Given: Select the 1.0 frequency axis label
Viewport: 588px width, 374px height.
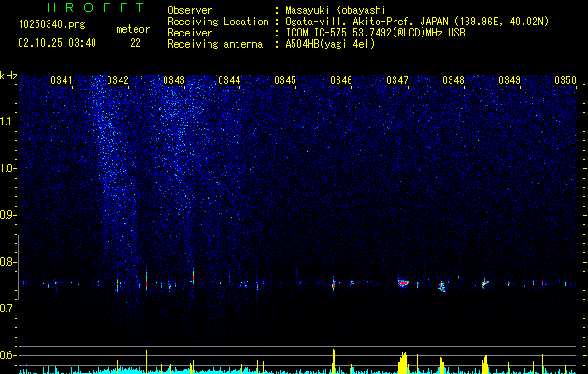Looking at the screenshot, I should [7, 168].
